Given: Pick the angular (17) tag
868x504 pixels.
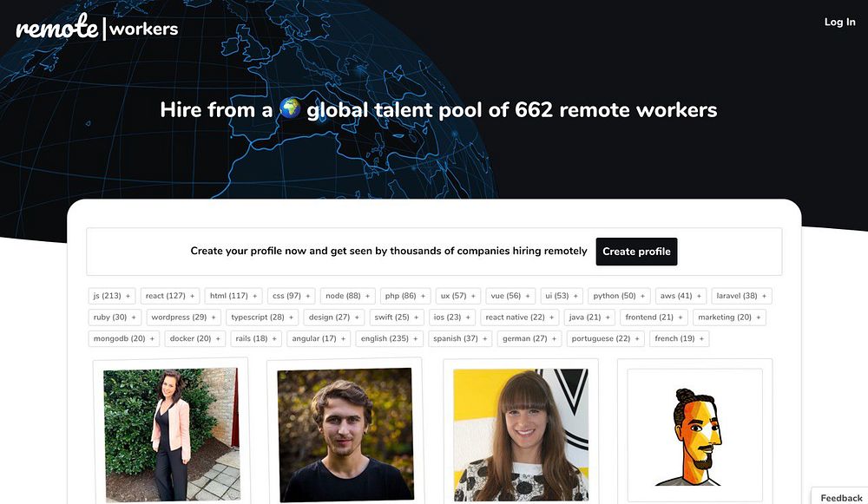Looking at the screenshot, I should click(319, 338).
